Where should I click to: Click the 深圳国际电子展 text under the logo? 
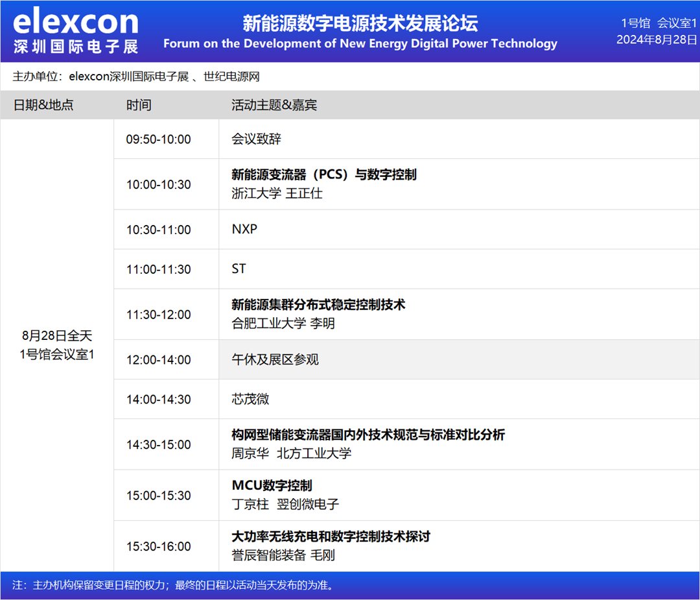[76, 47]
